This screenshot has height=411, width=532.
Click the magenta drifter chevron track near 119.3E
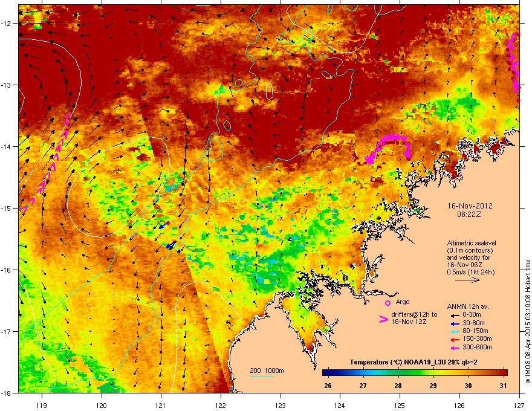[x=44, y=163]
